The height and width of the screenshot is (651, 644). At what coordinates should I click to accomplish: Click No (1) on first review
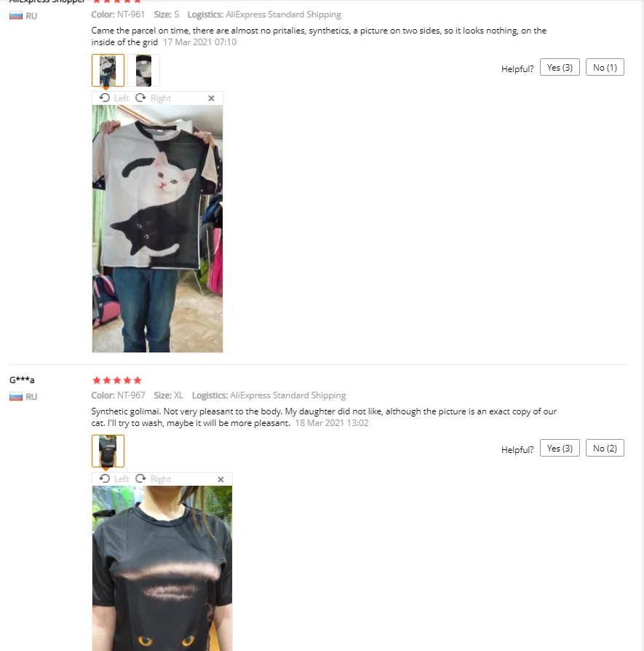605,67
